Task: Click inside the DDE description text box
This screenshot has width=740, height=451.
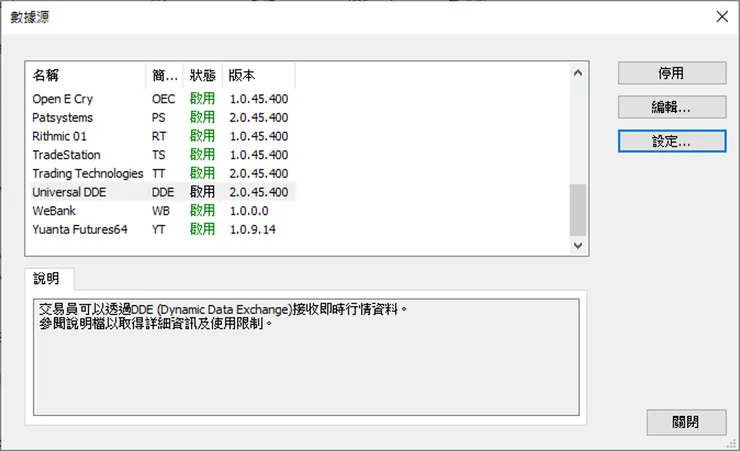Action: 306,357
